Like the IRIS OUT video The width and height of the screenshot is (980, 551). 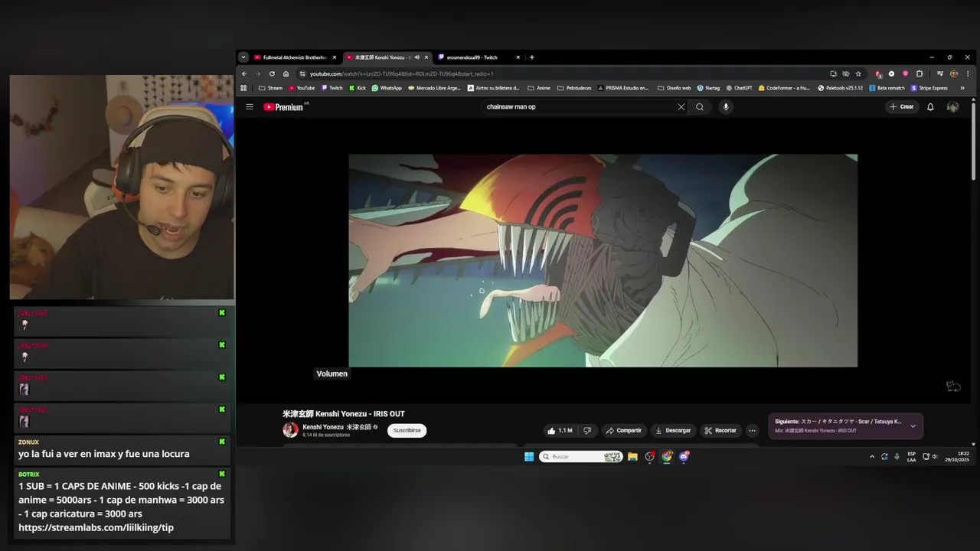click(560, 431)
